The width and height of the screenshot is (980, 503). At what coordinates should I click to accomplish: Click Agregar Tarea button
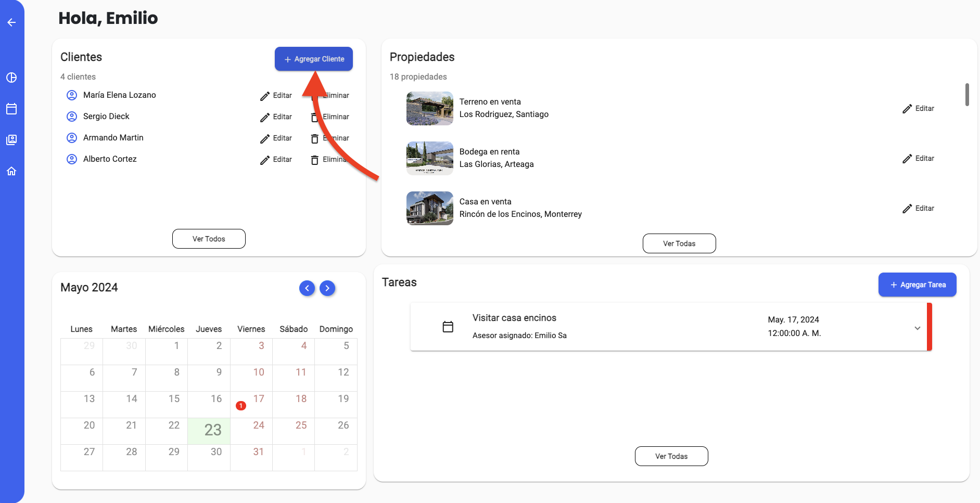pyautogui.click(x=918, y=285)
